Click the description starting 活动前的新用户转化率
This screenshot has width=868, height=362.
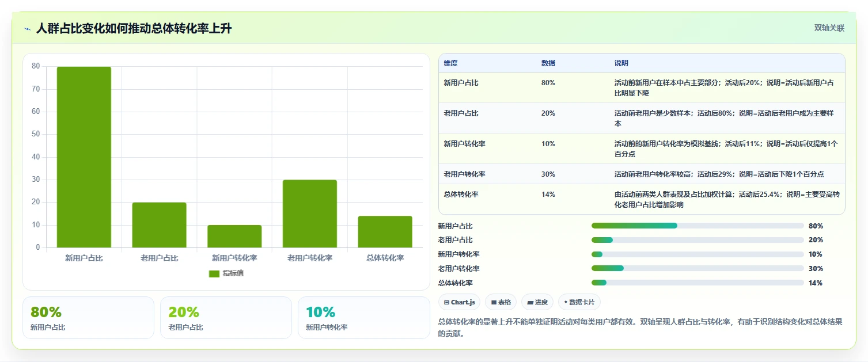(x=726, y=149)
